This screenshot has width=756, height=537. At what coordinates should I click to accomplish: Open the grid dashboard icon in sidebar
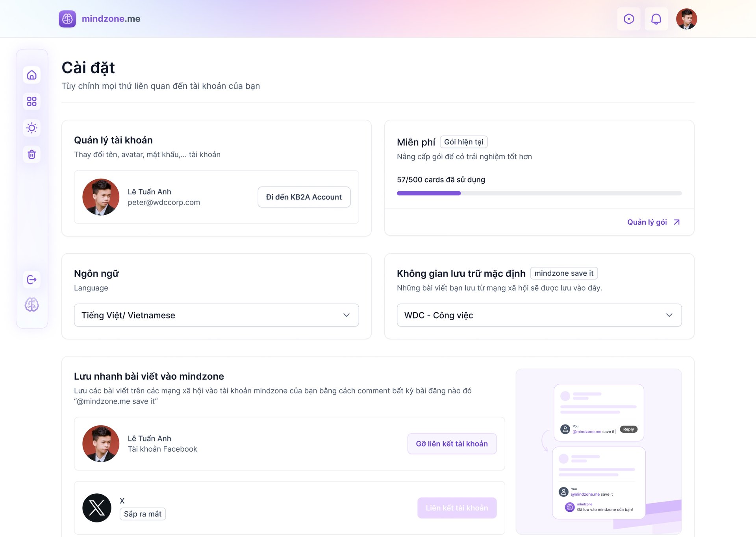pyautogui.click(x=32, y=101)
